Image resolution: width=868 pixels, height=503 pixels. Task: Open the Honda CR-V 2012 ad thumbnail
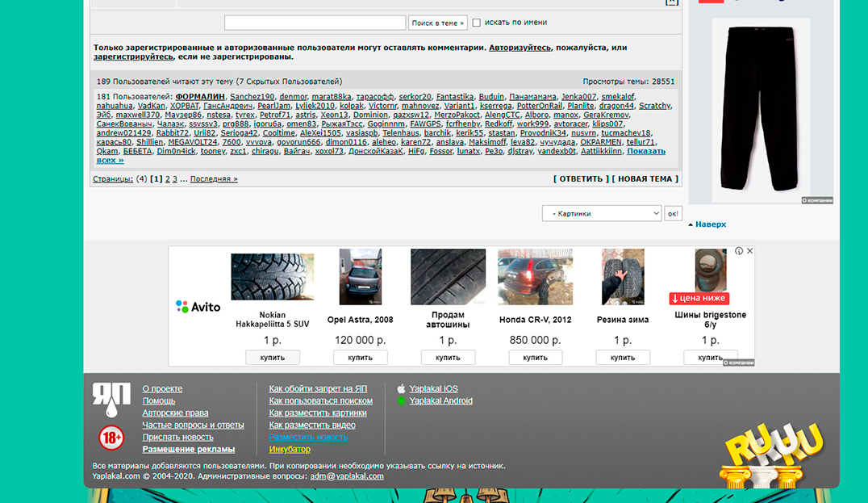(x=535, y=276)
